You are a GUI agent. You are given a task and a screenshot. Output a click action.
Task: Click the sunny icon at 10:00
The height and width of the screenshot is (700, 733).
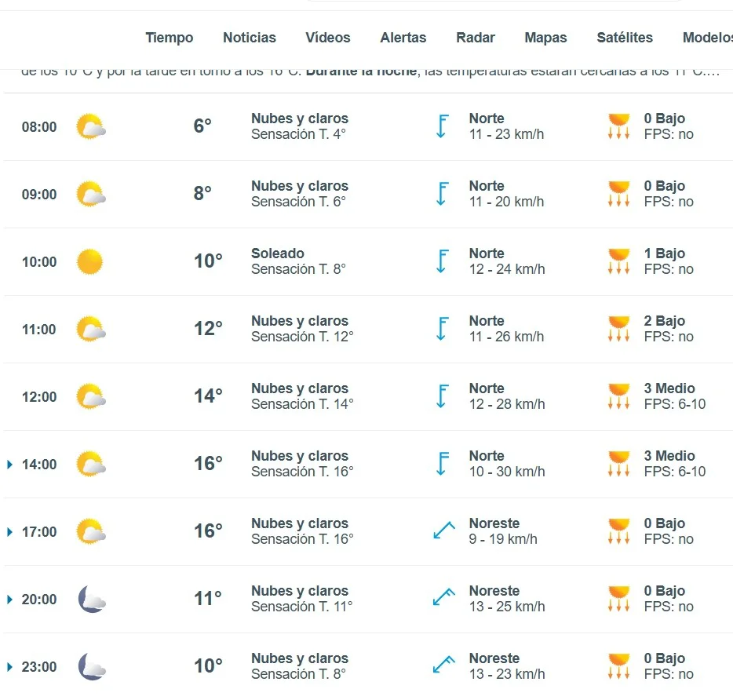point(89,262)
